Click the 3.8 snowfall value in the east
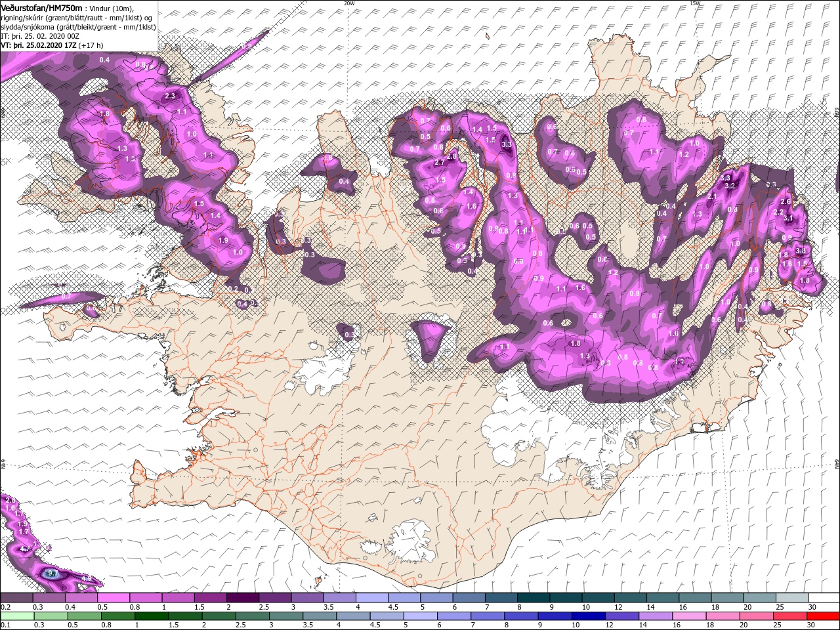840x630 pixels. (x=801, y=251)
